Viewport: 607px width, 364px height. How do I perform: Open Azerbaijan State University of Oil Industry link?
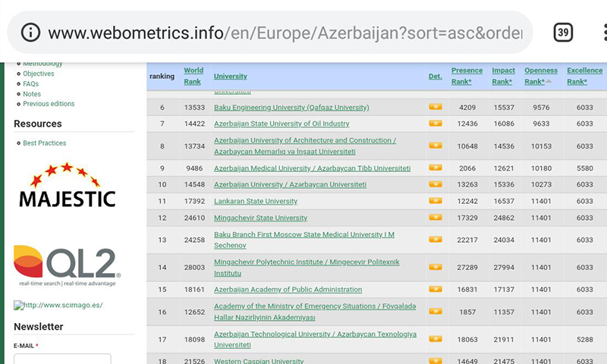281,124
